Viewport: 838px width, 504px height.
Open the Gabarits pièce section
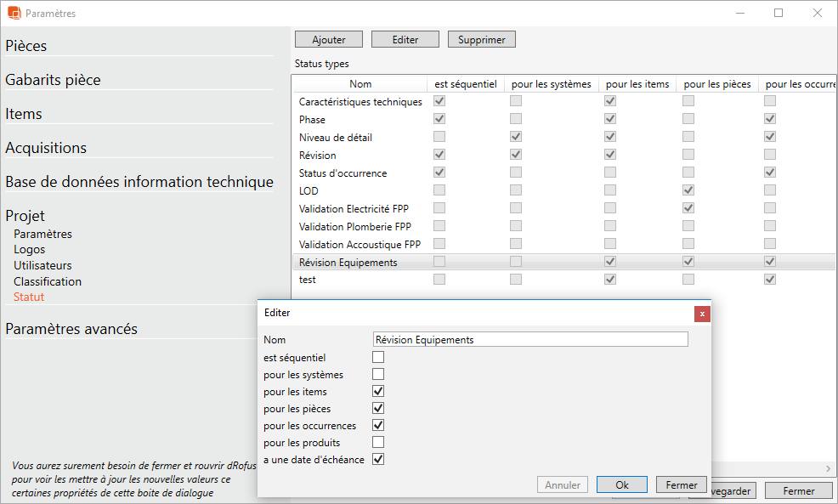pos(53,80)
